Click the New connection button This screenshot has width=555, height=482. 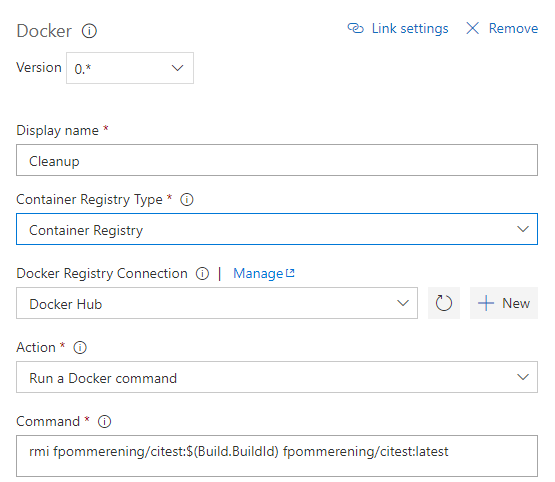click(x=504, y=303)
